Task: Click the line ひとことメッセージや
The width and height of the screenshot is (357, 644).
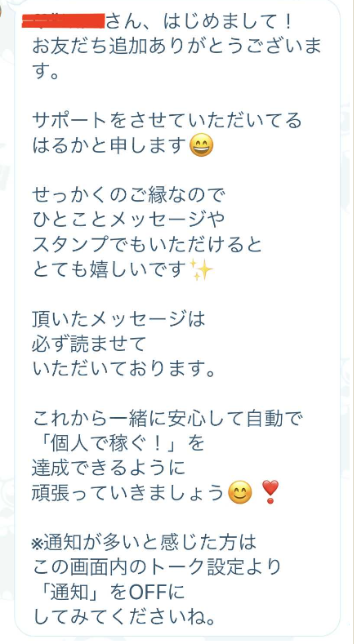Action: point(129,220)
